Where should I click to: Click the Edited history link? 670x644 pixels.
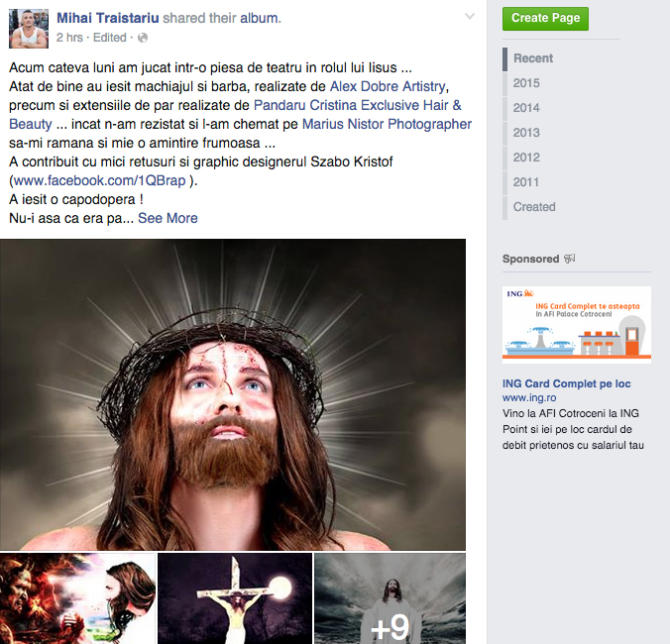coord(110,38)
